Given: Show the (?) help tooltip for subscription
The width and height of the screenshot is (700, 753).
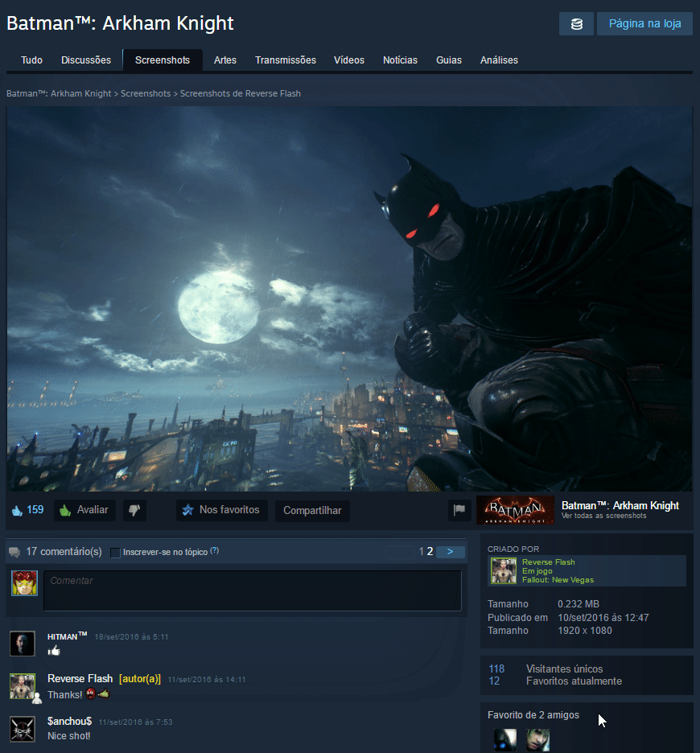Looking at the screenshot, I should (214, 551).
